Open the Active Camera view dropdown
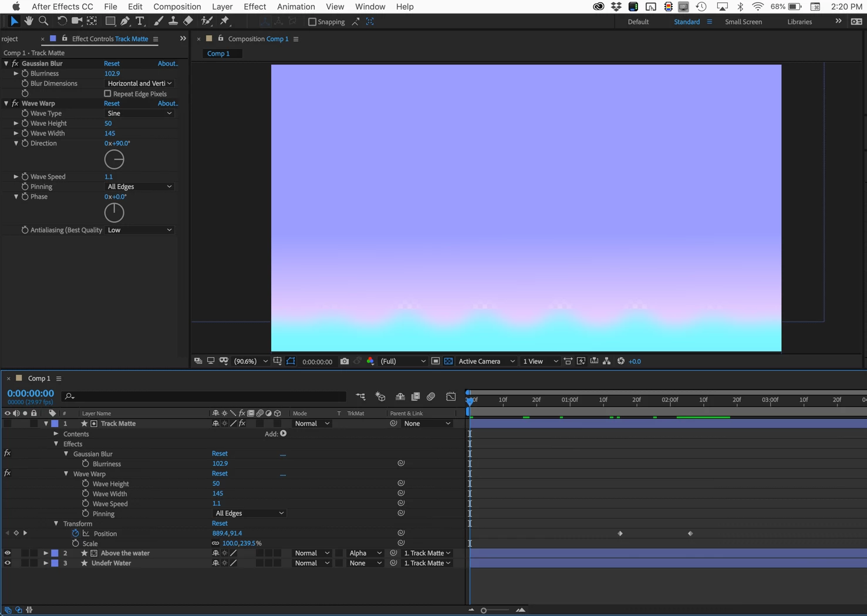This screenshot has height=616, width=867. click(x=487, y=361)
